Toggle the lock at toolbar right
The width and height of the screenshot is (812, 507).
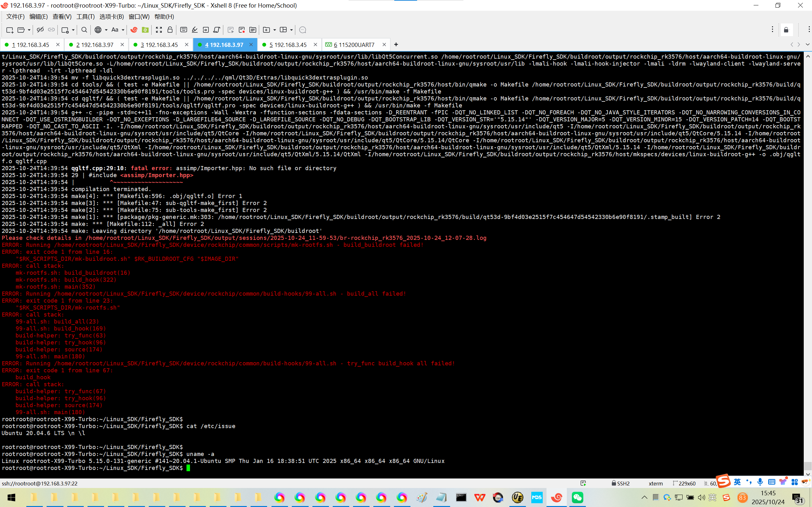point(786,30)
